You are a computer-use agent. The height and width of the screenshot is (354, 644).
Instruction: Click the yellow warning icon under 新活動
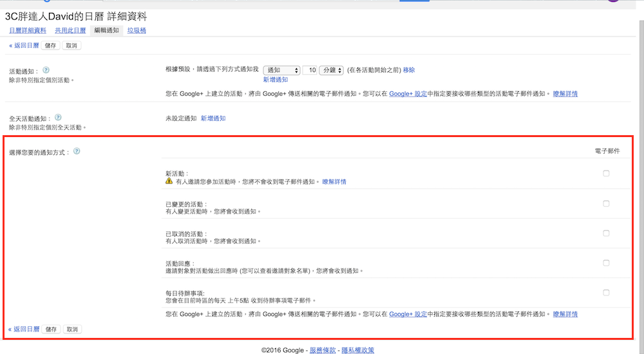[169, 182]
